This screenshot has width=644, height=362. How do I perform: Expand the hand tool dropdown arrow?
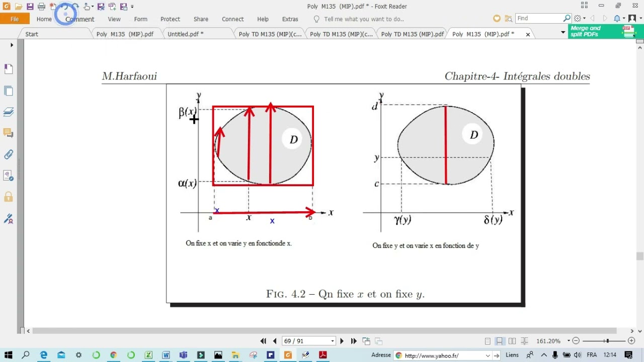pyautogui.click(x=94, y=7)
